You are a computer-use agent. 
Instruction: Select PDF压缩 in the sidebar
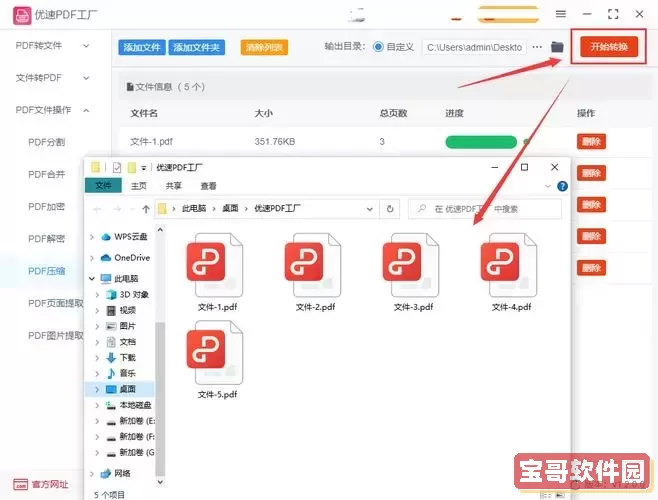tap(47, 271)
